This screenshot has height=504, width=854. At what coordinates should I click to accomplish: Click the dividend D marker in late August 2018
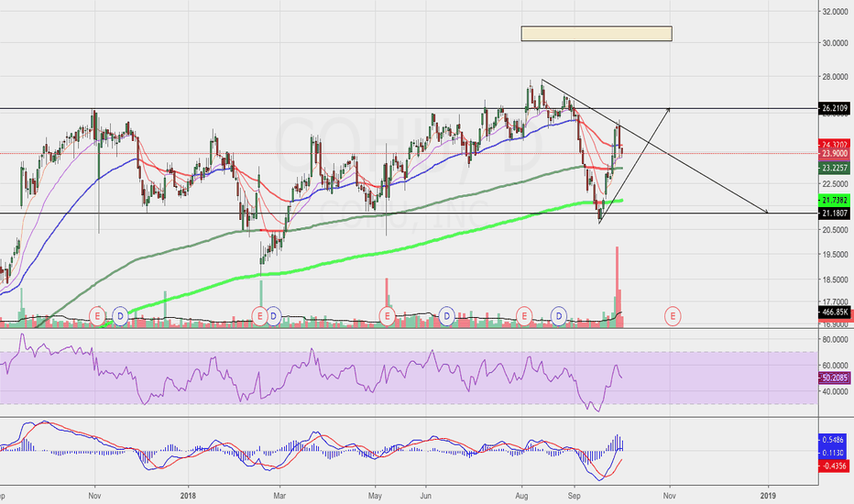[559, 316]
